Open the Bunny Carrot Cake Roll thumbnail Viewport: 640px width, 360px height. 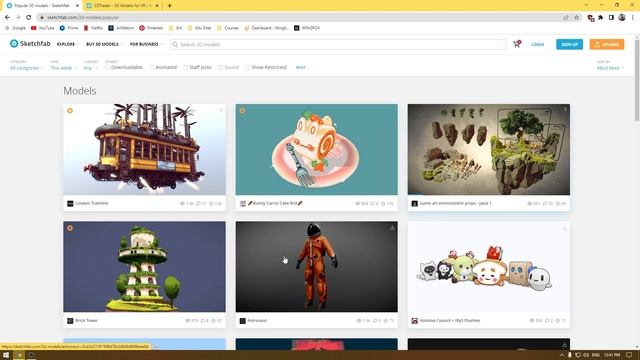pos(316,149)
